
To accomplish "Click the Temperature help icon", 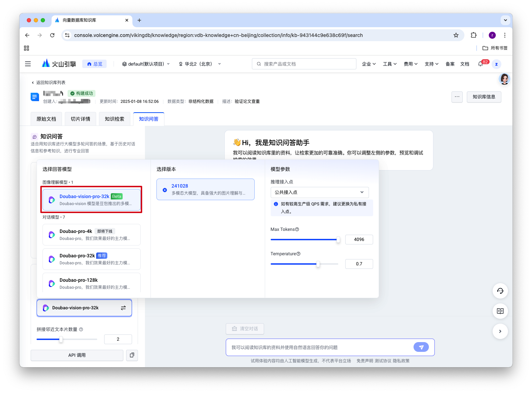I will point(298,254).
